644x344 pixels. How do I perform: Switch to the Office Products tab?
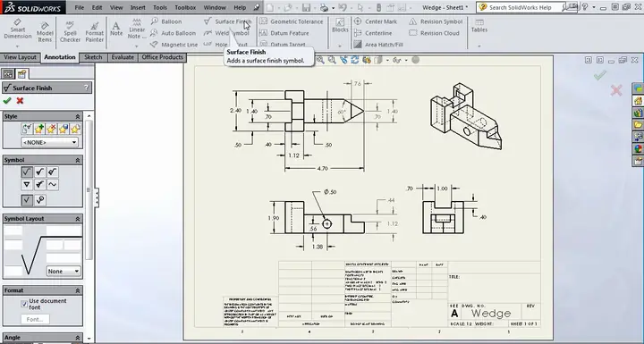point(162,57)
